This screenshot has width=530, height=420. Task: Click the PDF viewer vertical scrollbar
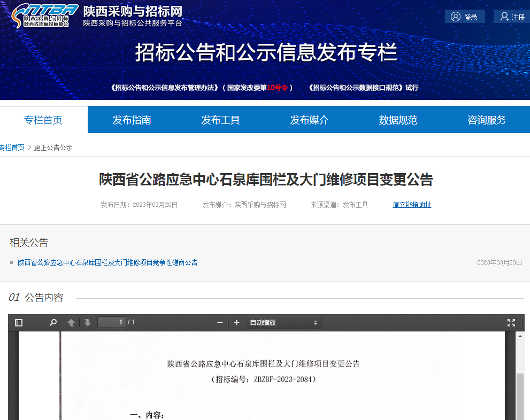[x=520, y=395]
